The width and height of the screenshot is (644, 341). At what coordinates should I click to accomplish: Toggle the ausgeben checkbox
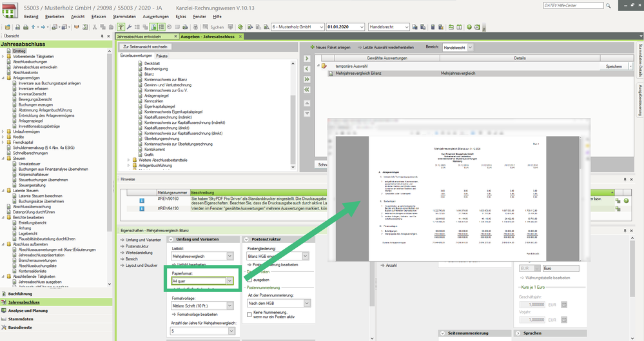[x=249, y=280]
